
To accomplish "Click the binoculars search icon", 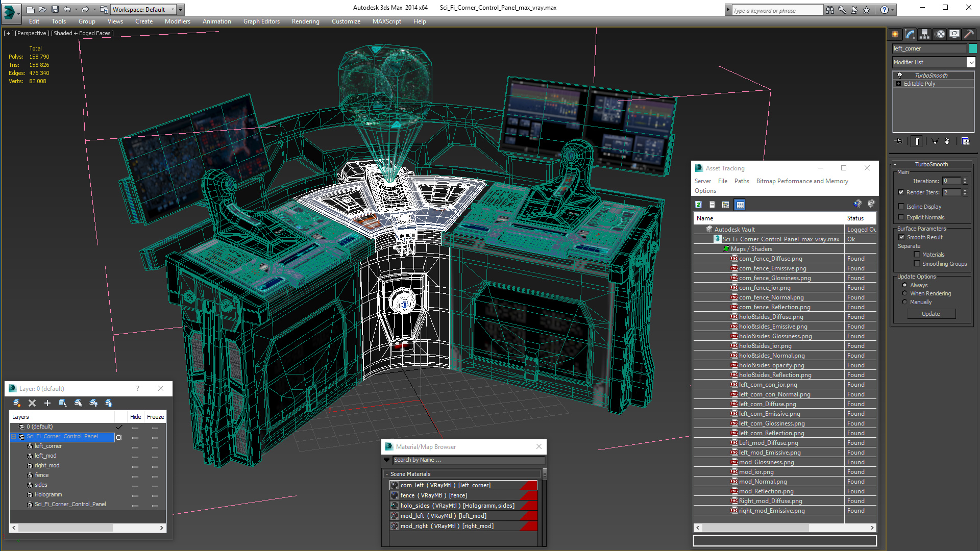I will coord(830,10).
